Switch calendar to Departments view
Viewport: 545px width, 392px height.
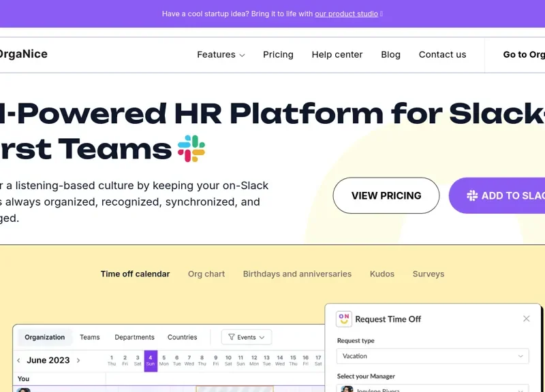point(134,338)
